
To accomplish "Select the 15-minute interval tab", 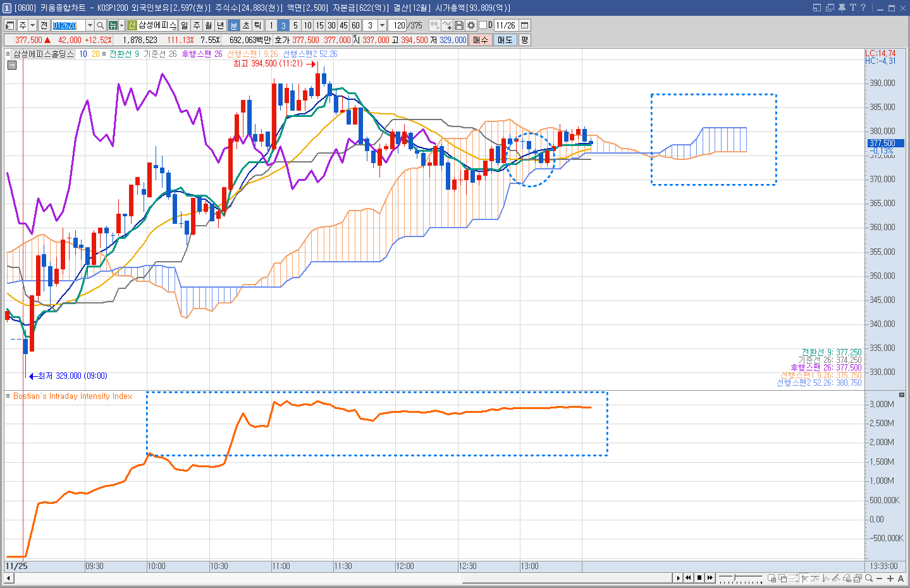I will (x=319, y=25).
